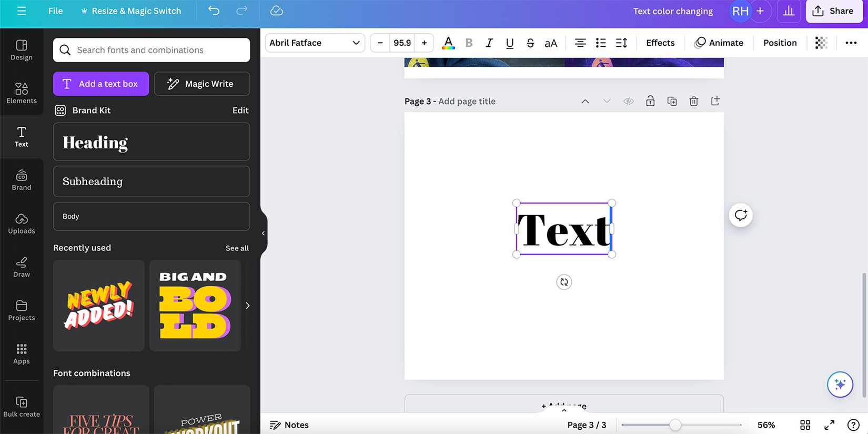The image size is (868, 434).
Task: Open the Abril Fatface font dropdown
Action: pyautogui.click(x=314, y=43)
